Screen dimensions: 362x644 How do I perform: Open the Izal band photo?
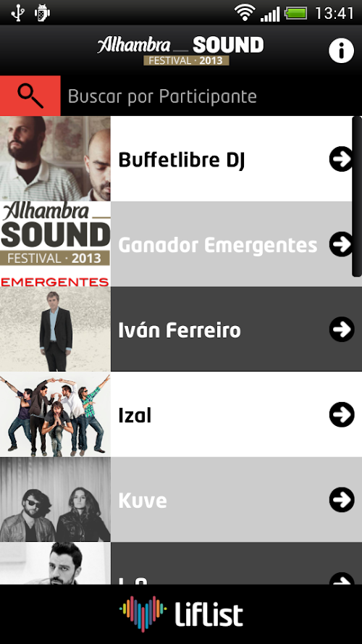tap(55, 414)
